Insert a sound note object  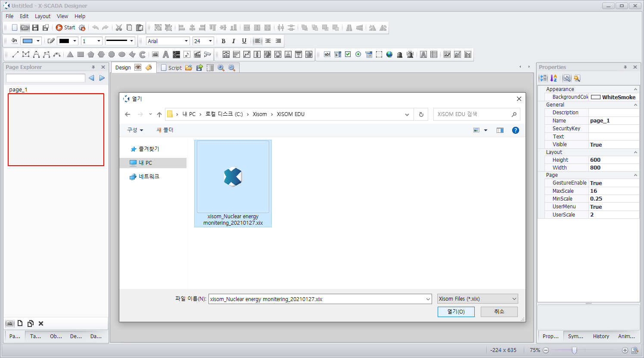tap(187, 54)
